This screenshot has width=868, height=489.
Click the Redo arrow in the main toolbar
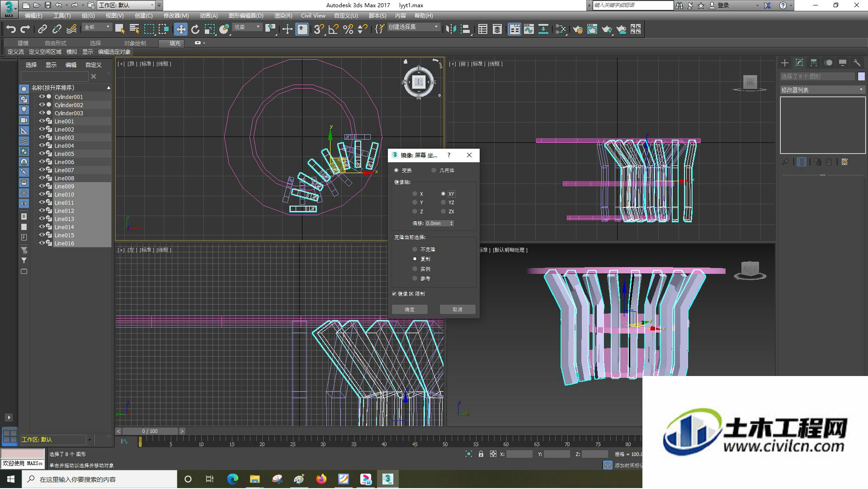coord(25,29)
